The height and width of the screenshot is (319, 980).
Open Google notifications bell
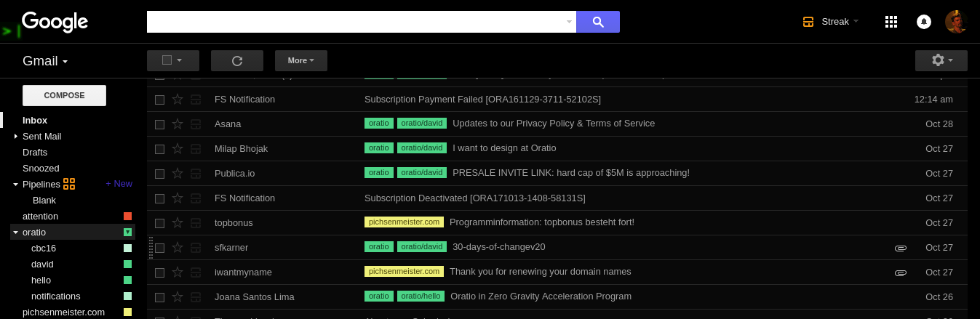(x=924, y=22)
